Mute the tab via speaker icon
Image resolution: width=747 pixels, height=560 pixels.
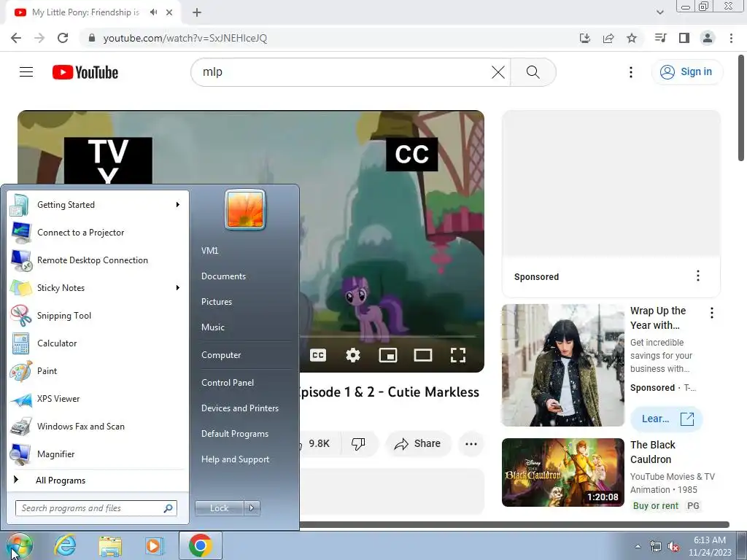tap(153, 12)
